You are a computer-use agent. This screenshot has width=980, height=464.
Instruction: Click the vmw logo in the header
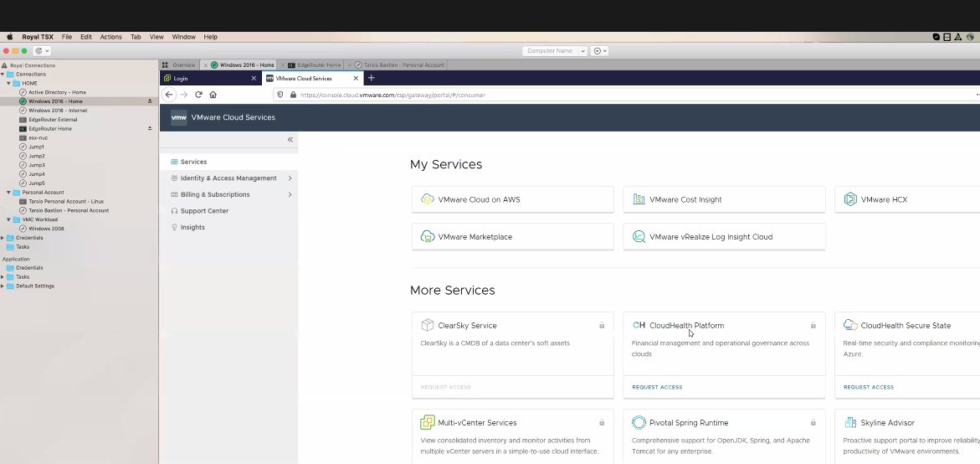[x=179, y=117]
